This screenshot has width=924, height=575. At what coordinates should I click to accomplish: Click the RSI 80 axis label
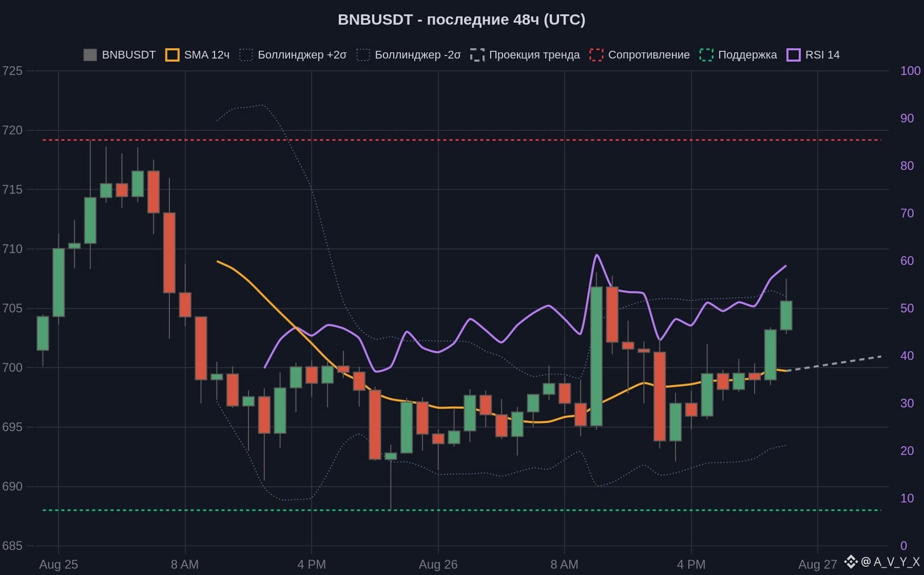pos(907,166)
